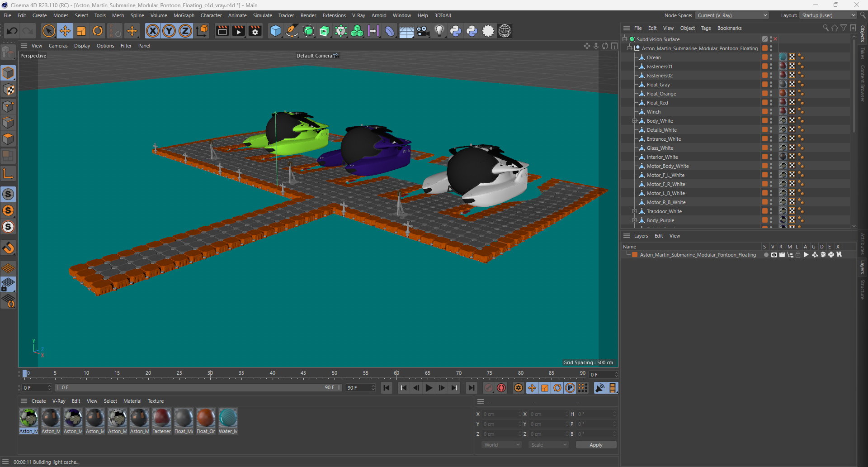The height and width of the screenshot is (467, 868).
Task: Open the Scale dropdown in coordinates
Action: 548,445
